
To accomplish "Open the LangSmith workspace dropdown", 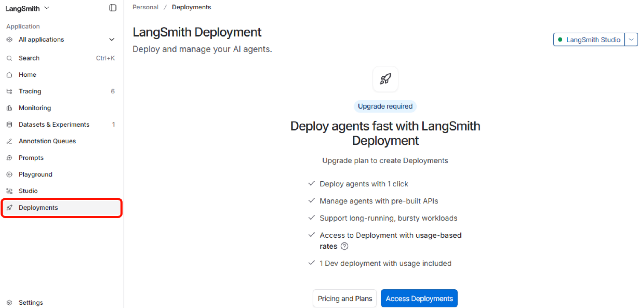I will coord(27,8).
